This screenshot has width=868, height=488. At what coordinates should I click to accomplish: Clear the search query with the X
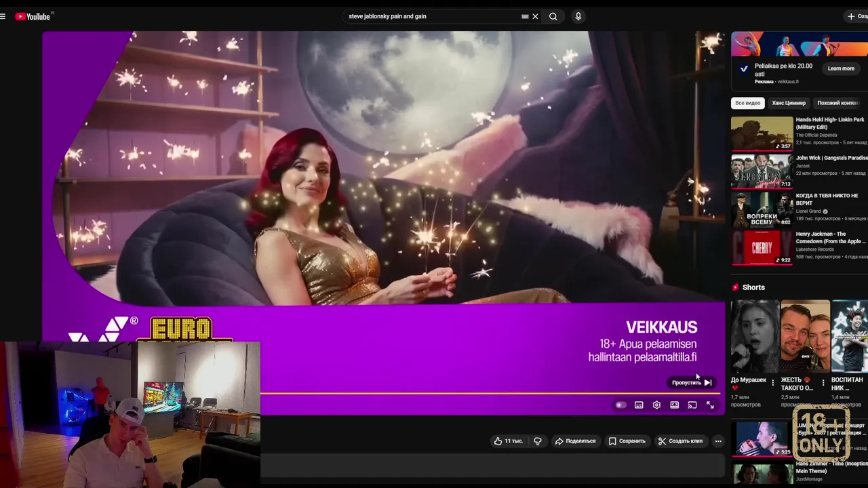tap(535, 16)
